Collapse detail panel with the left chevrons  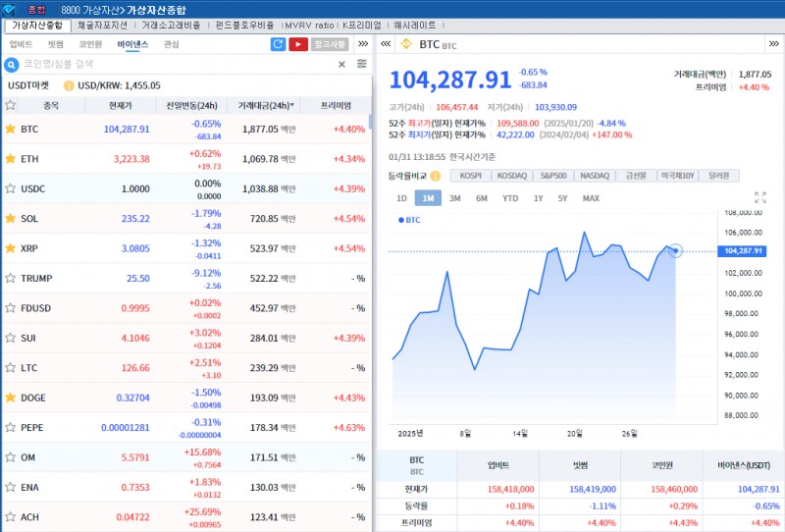386,44
